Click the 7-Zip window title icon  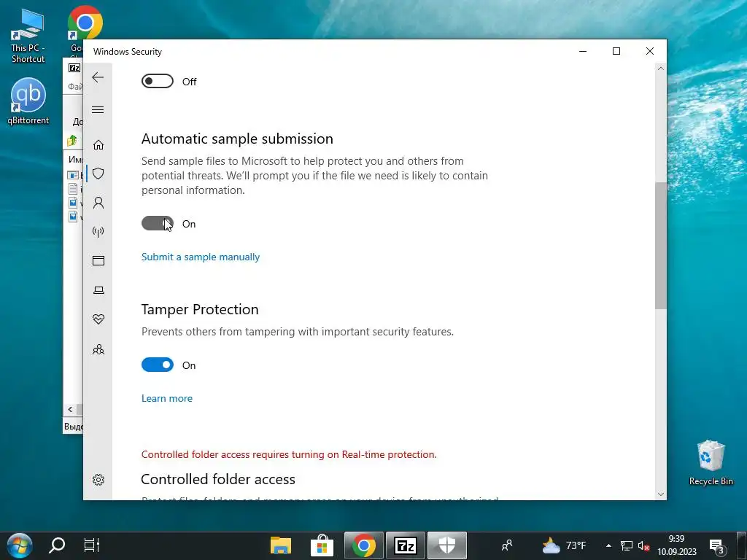(x=74, y=68)
